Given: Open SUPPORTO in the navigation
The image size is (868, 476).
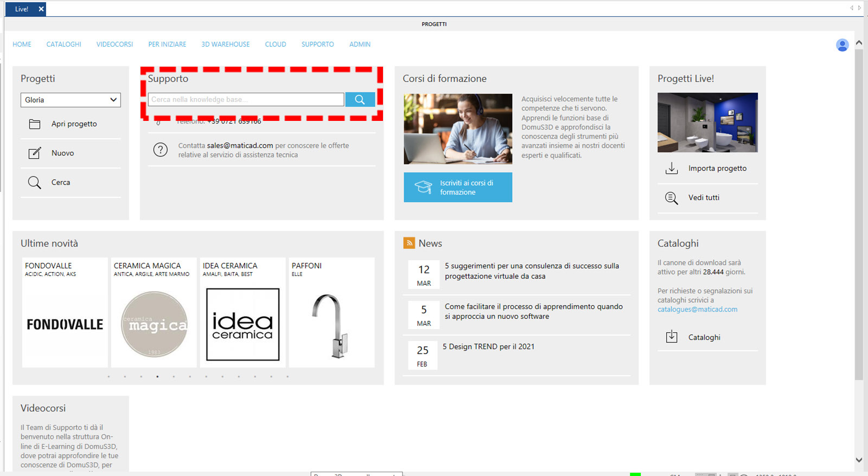Looking at the screenshot, I should [x=318, y=44].
